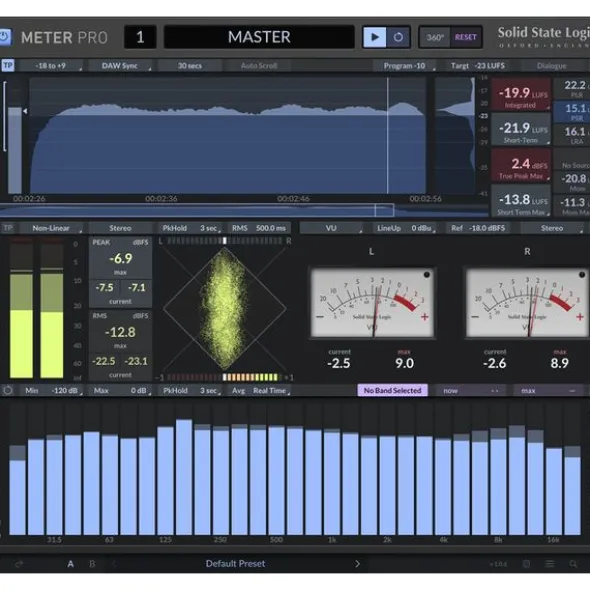Select the 30 secs history length
The image size is (590, 591).
(x=190, y=66)
